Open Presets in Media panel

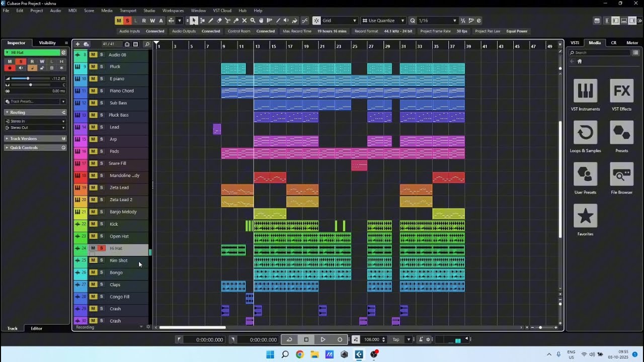coord(621,137)
